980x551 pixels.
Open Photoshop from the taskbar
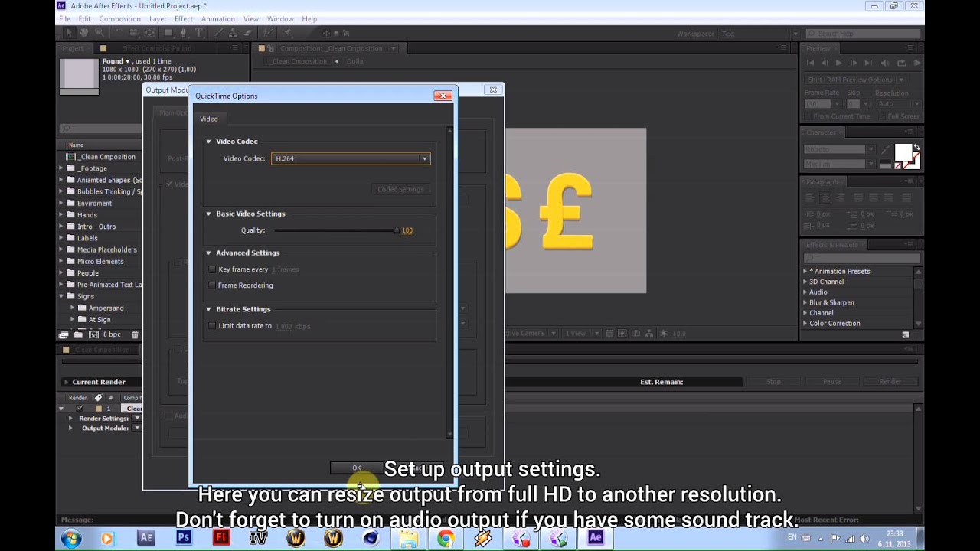coord(184,538)
